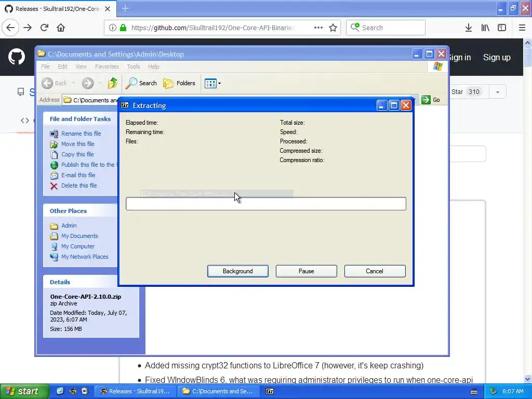Screen dimensions: 532x399
Task: Click Delete this file task
Action: 79,185
